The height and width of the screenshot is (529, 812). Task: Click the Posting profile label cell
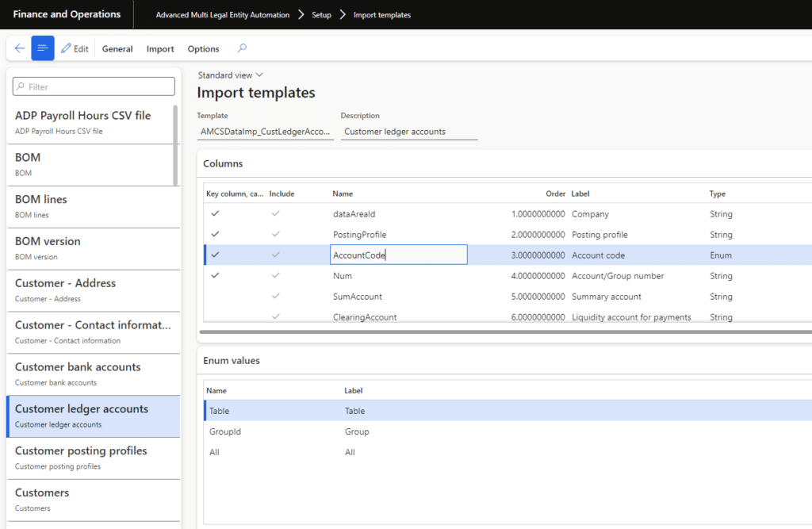(599, 235)
